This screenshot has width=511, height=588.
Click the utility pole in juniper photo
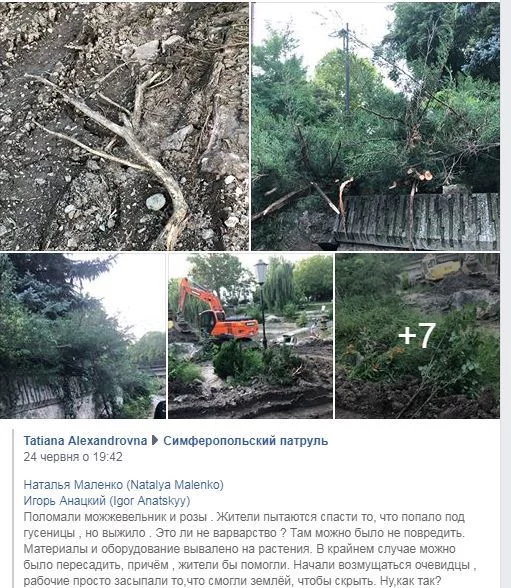(x=347, y=68)
